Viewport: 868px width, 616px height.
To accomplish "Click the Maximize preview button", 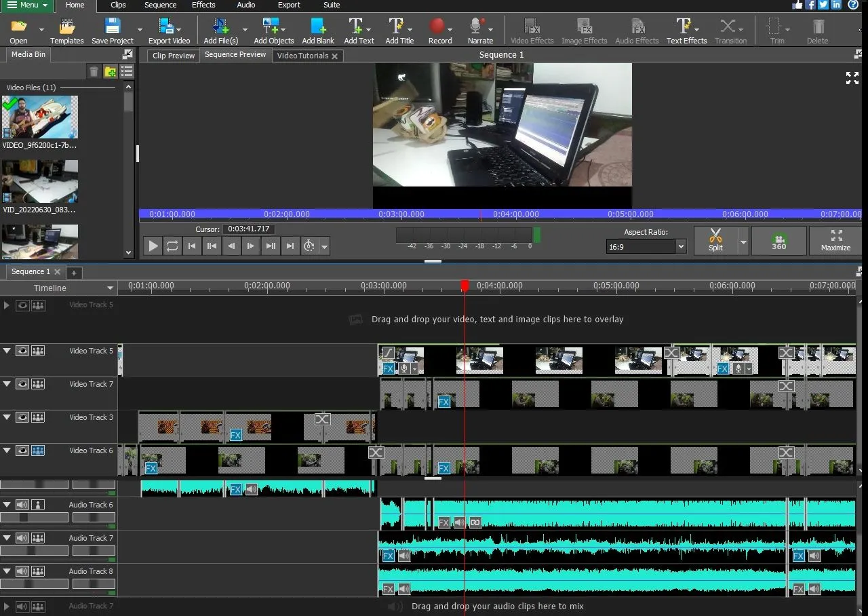I will [x=835, y=241].
